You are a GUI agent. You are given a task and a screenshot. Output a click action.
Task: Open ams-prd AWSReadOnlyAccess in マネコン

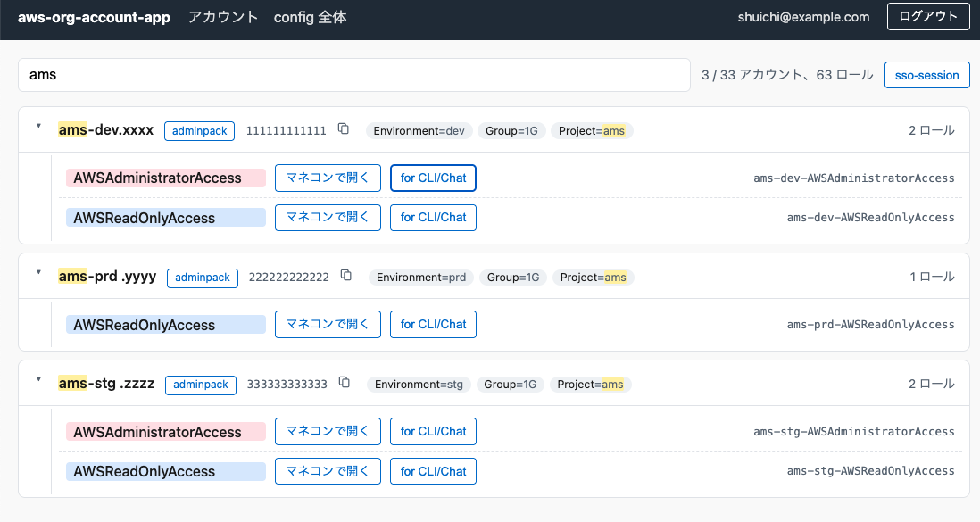[x=328, y=325]
